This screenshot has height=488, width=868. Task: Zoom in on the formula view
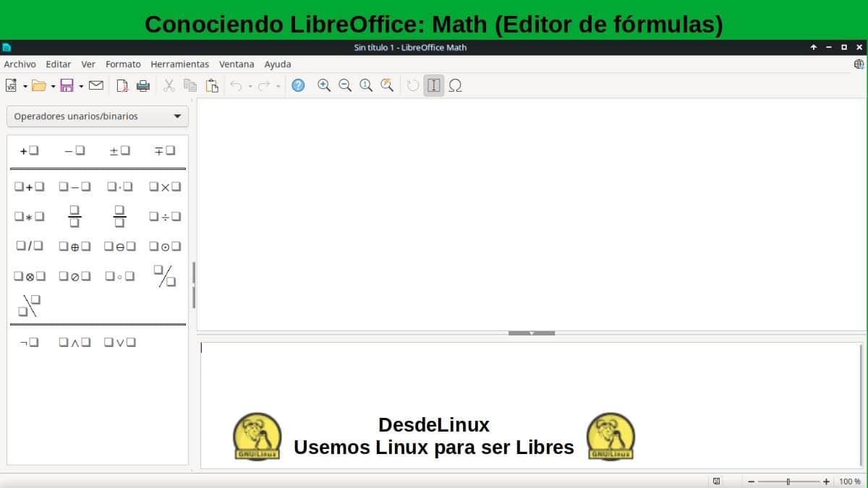click(x=323, y=85)
